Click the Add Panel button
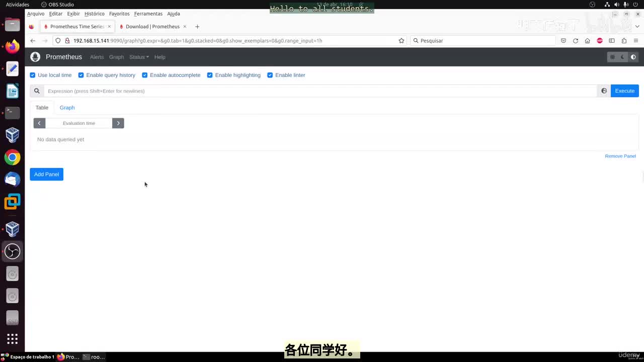This screenshot has height=362, width=644. coord(46,174)
